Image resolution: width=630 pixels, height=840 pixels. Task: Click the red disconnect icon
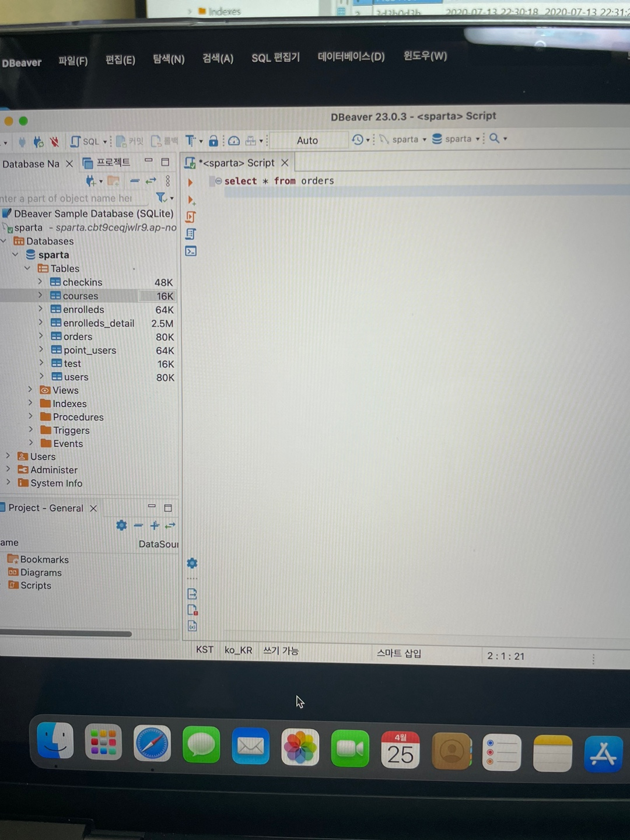click(x=54, y=141)
